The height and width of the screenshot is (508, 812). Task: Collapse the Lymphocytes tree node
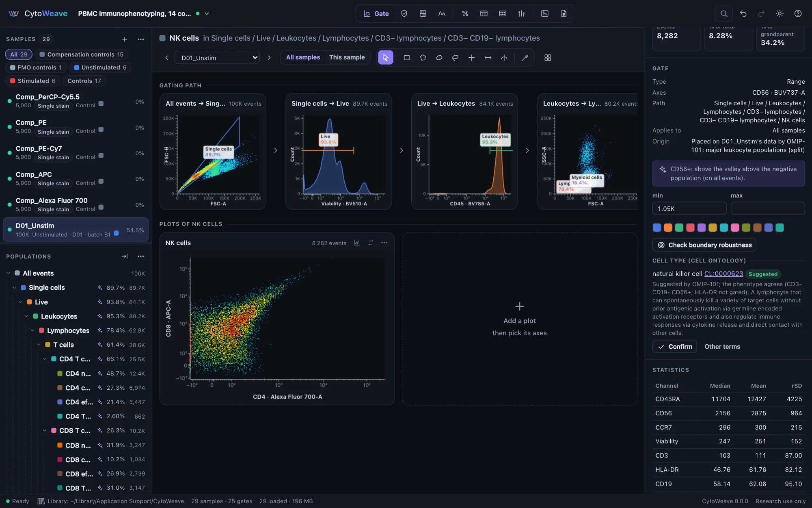point(32,330)
